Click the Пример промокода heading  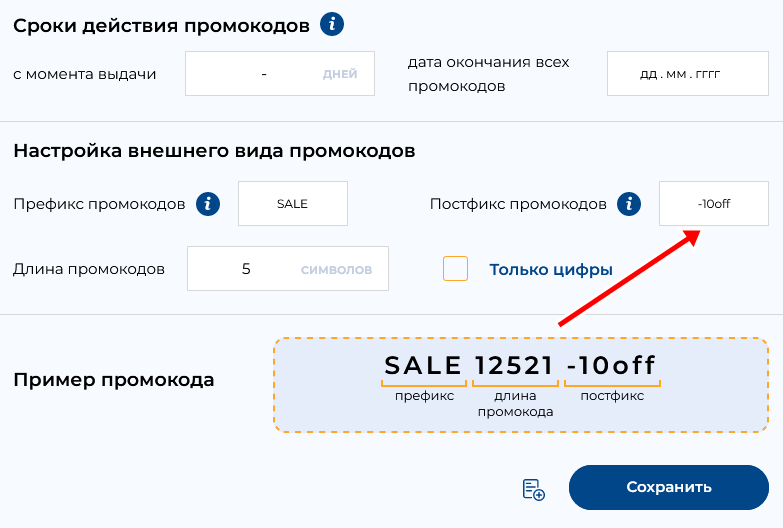114,380
